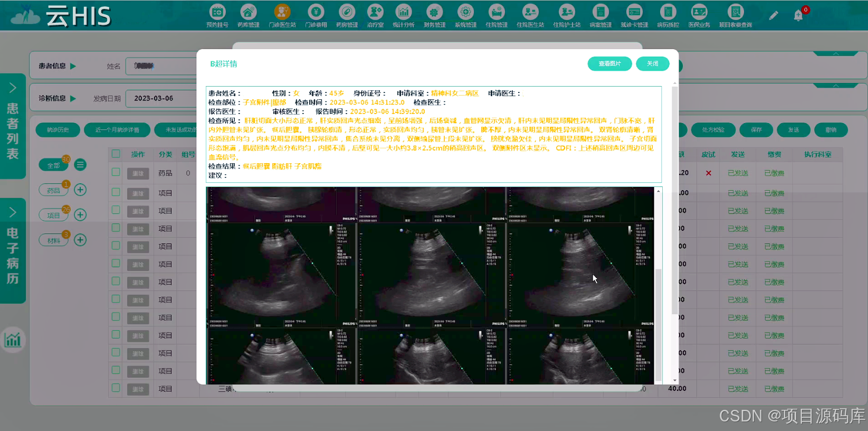Open the notification bell icon
The width and height of the screenshot is (868, 431).
(798, 16)
